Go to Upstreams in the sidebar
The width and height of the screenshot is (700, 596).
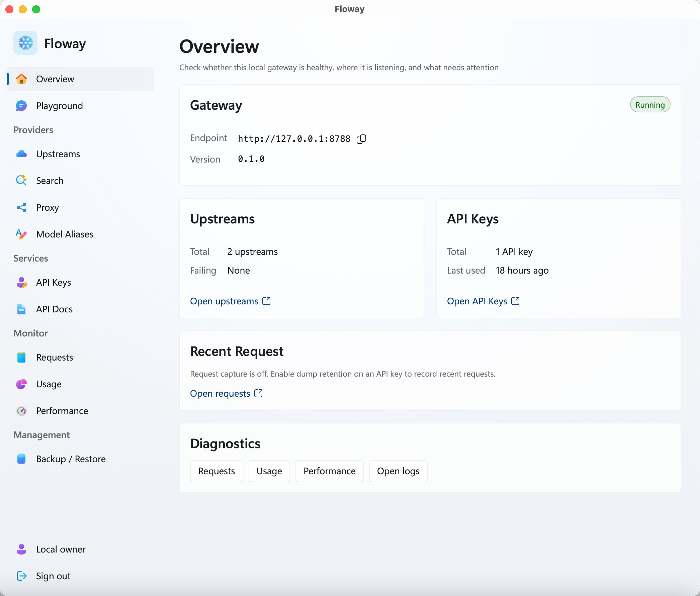(80, 154)
